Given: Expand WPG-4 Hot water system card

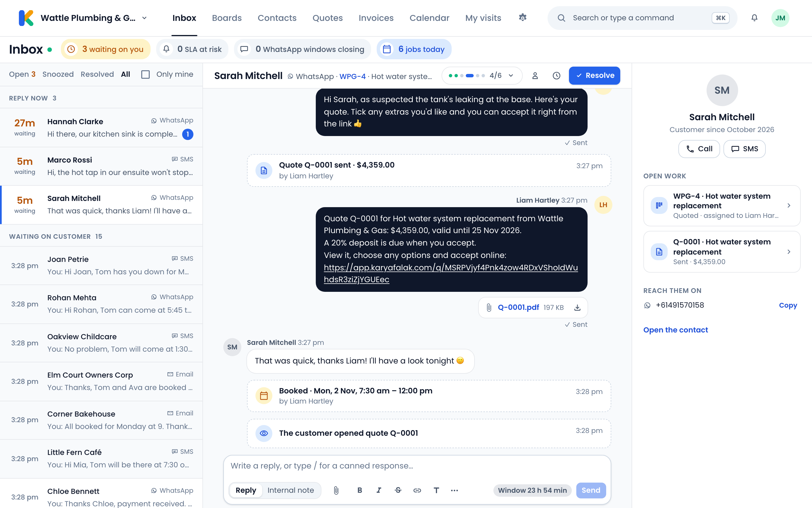Looking at the screenshot, I should [722, 206].
